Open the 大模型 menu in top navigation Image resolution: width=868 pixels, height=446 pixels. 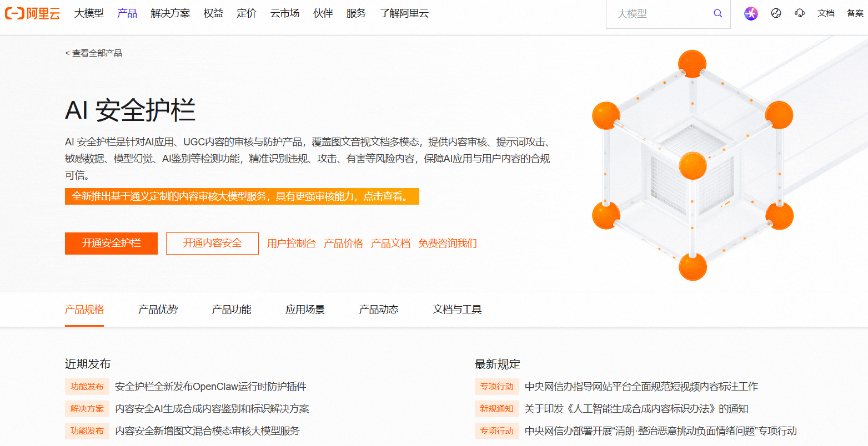point(89,13)
